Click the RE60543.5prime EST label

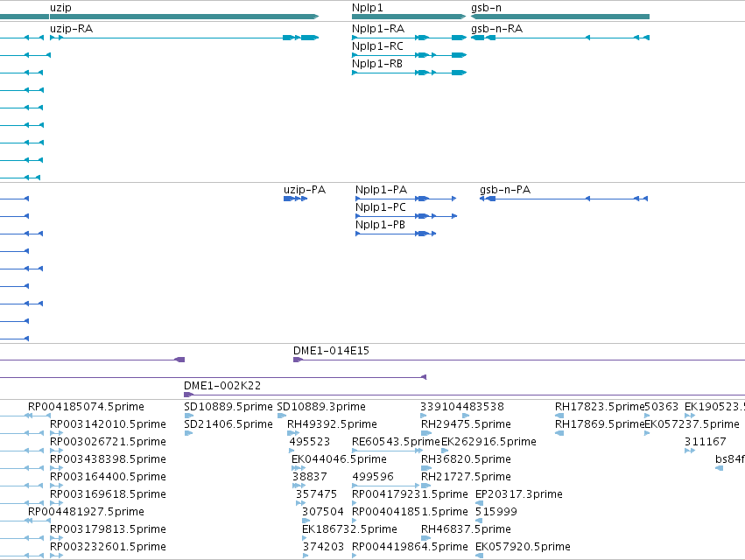tap(397, 442)
